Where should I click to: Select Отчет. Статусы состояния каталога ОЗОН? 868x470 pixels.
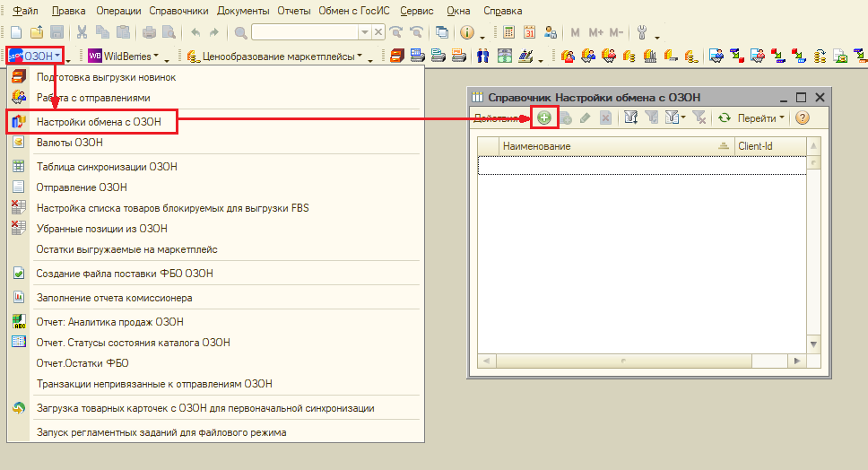pyautogui.click(x=215, y=343)
